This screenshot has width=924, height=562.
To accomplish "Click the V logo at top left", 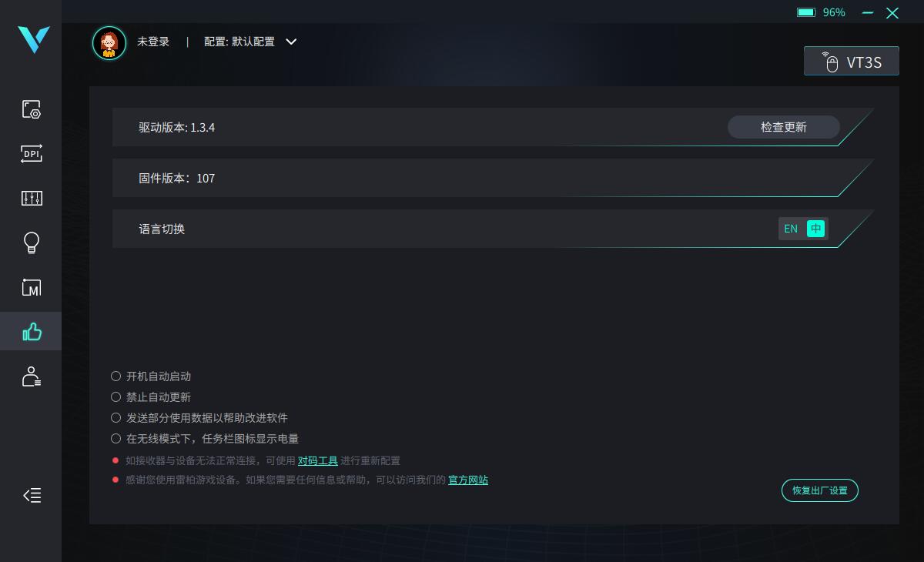I will click(34, 39).
